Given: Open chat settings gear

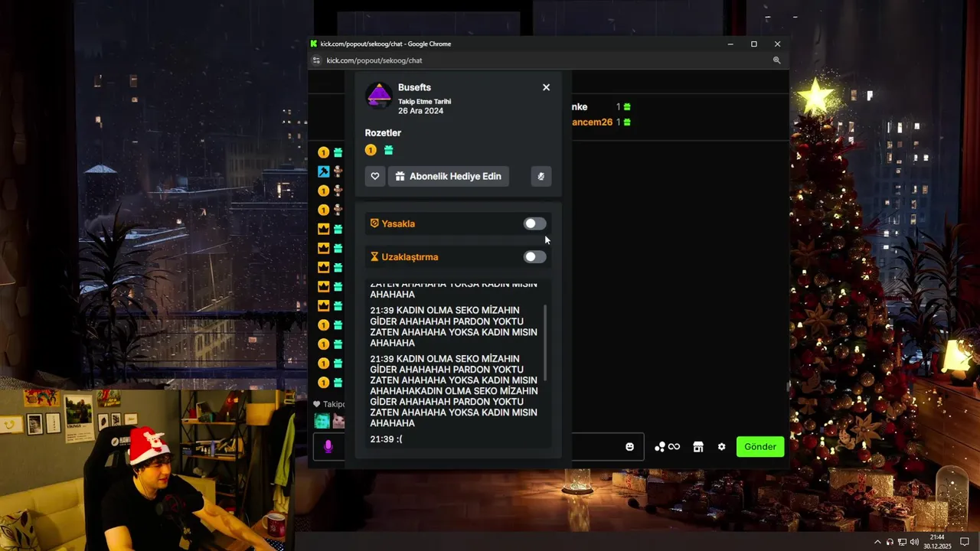Looking at the screenshot, I should [721, 447].
